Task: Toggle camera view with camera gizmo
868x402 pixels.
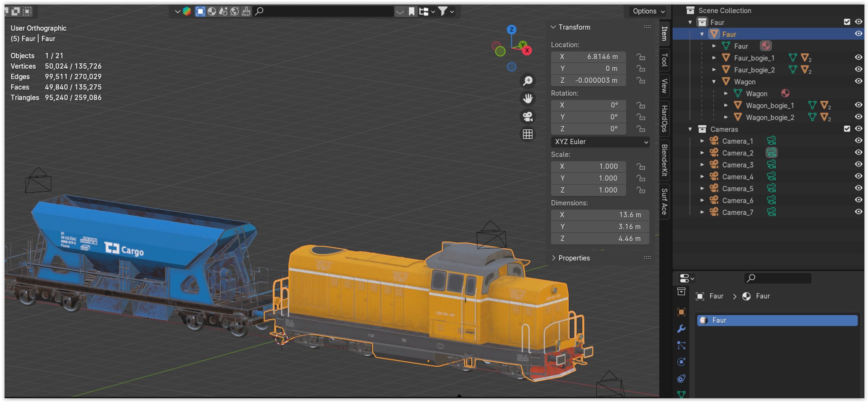Action: tap(528, 117)
